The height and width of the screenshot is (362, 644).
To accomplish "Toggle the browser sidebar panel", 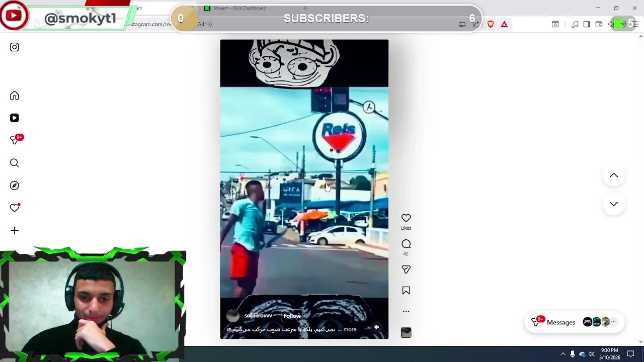I will pos(587,24).
